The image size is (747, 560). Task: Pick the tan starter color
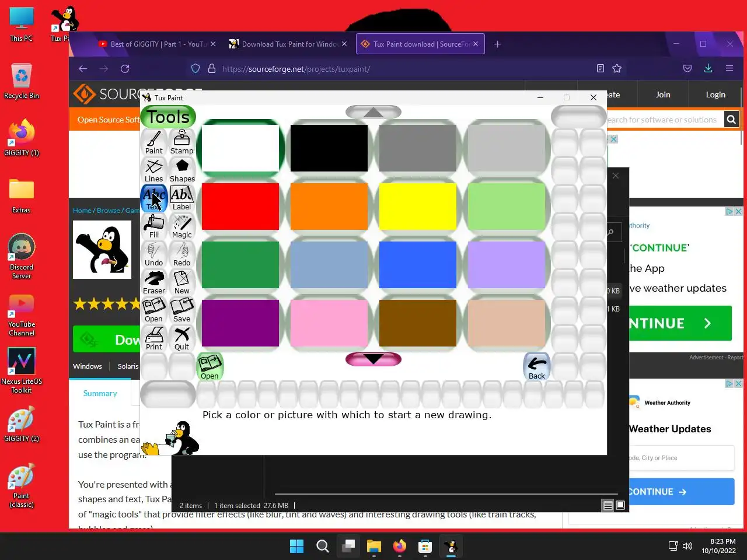pos(507,323)
